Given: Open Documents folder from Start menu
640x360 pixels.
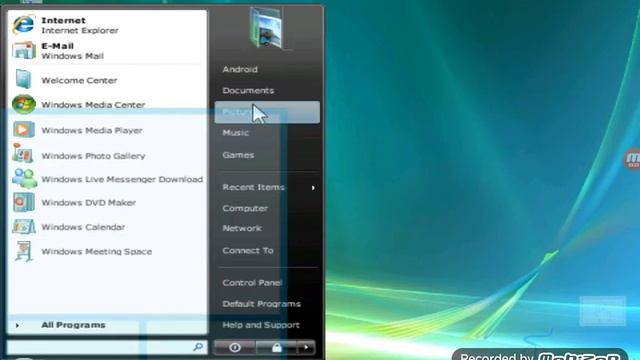Looking at the screenshot, I should tap(248, 90).
